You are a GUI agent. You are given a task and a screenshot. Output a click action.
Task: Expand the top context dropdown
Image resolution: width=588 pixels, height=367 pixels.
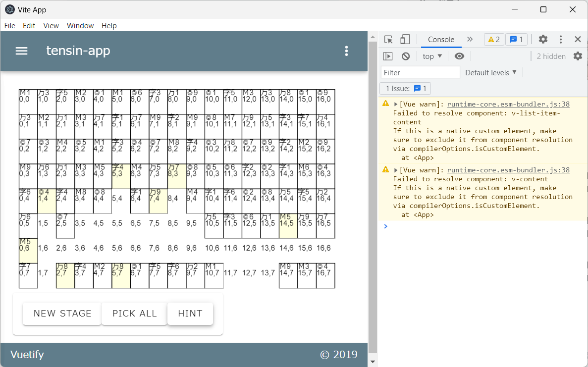(x=432, y=56)
